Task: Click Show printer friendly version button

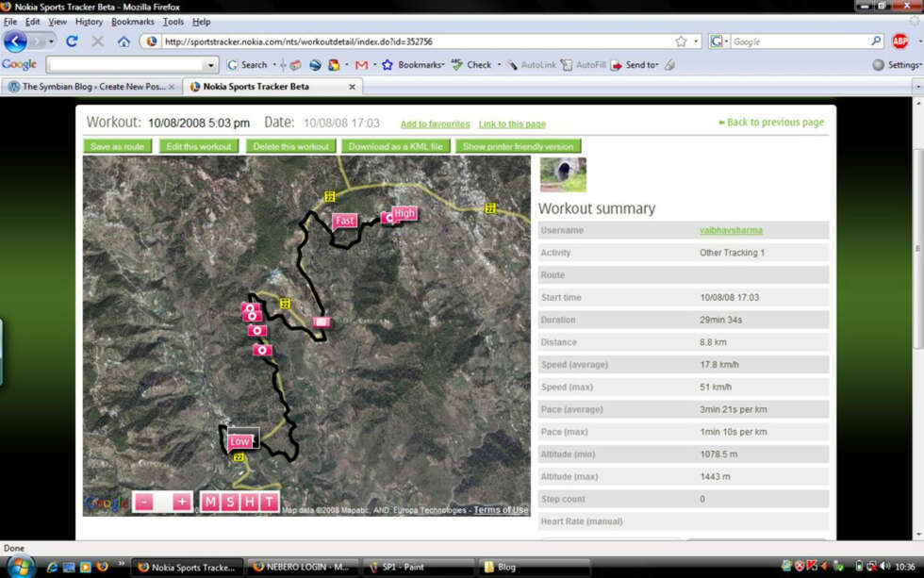Action: pyautogui.click(x=518, y=146)
